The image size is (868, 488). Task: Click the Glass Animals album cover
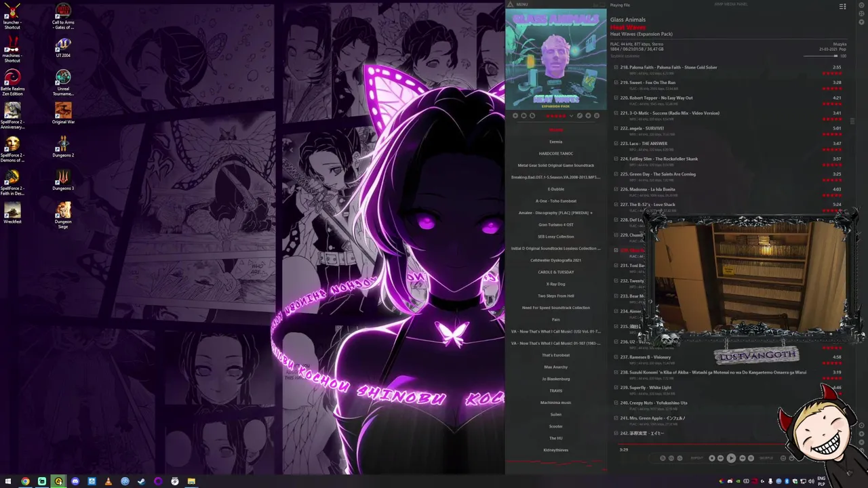[555, 58]
